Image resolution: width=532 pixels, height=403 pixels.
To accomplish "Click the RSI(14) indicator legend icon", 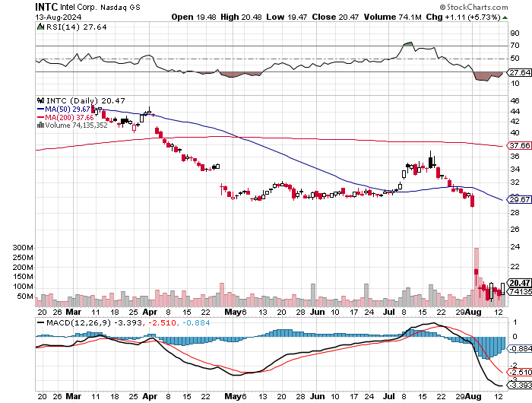I will (40, 27).
